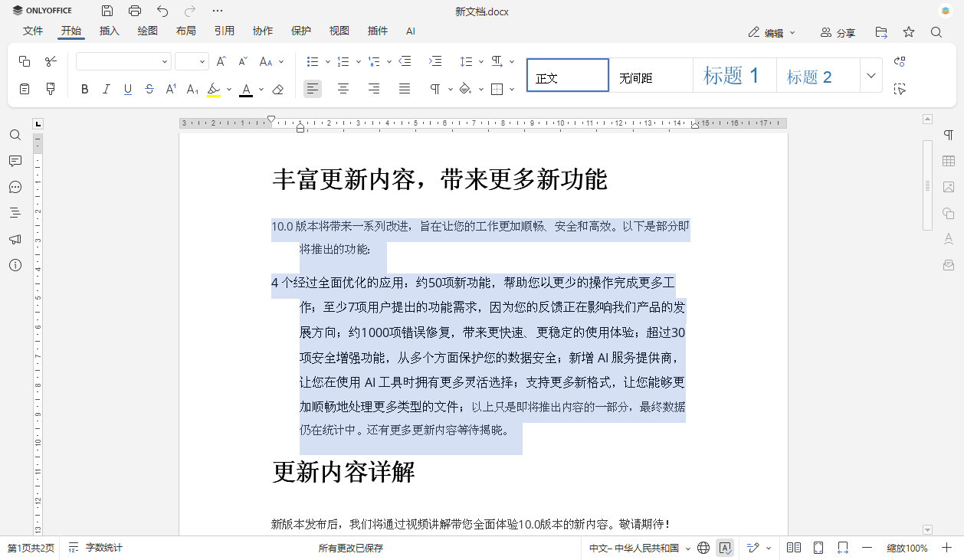Open feedback and support megaphone icon
The image size is (964, 560).
[15, 239]
